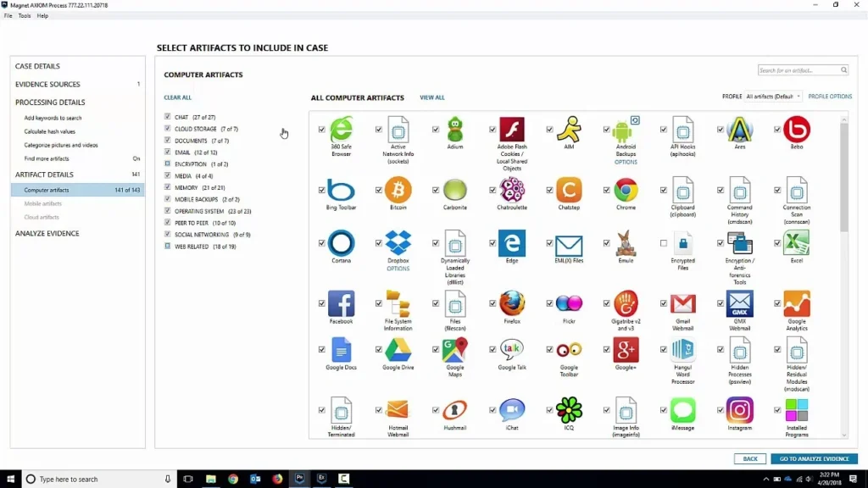
Task: Open Calculate hash values step
Action: pyautogui.click(x=49, y=131)
